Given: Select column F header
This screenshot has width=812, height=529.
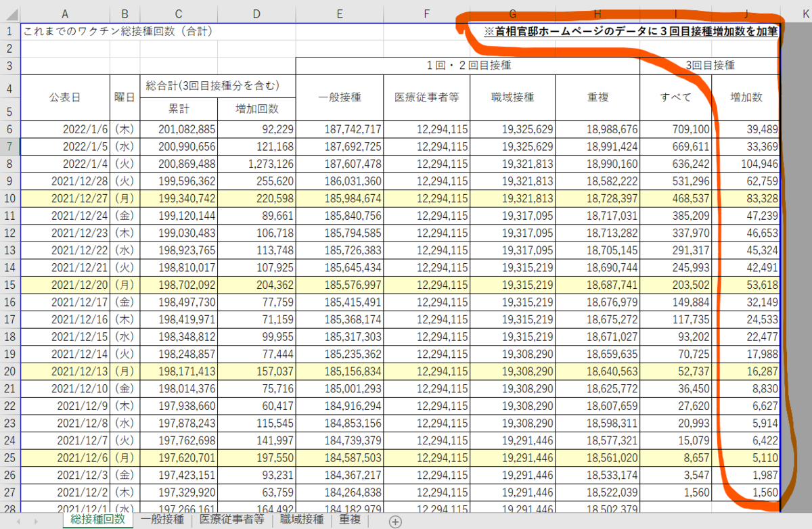Looking at the screenshot, I should coord(426,13).
